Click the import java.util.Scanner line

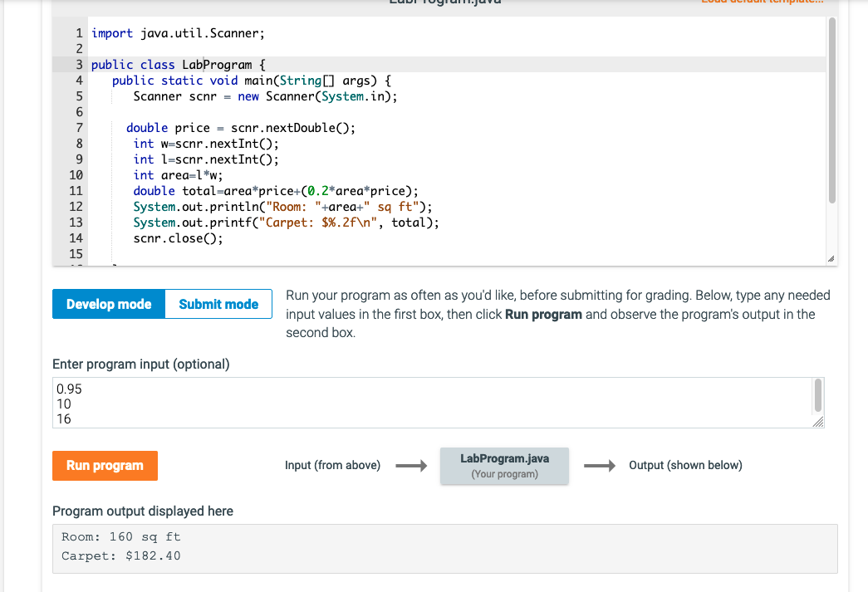pyautogui.click(x=179, y=33)
